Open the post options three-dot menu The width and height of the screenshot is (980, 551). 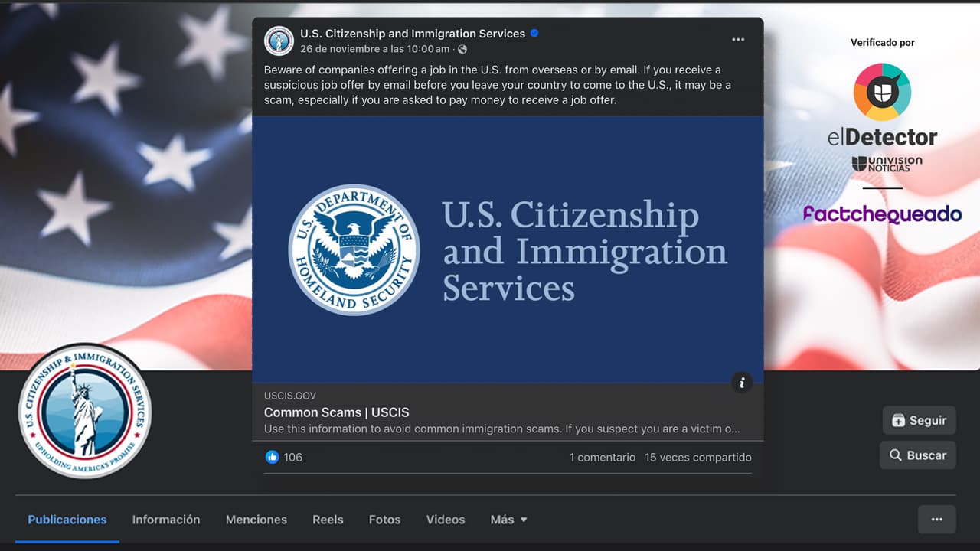click(737, 40)
